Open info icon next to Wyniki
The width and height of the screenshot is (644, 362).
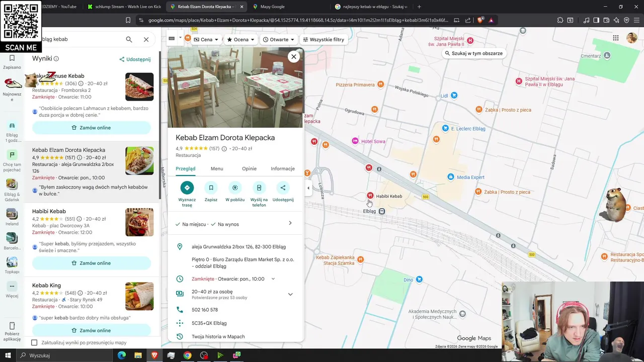pos(56,59)
